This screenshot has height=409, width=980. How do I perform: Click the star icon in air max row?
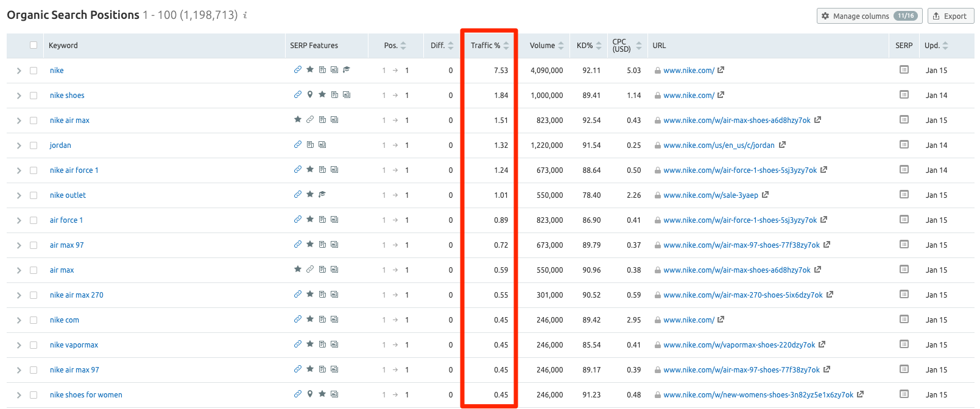[x=298, y=269]
